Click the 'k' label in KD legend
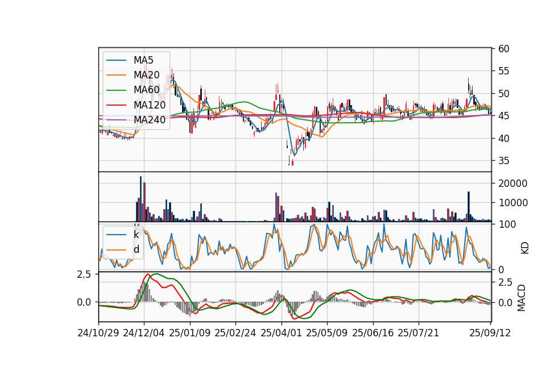Screen dimensions: 546x392 tap(136, 235)
